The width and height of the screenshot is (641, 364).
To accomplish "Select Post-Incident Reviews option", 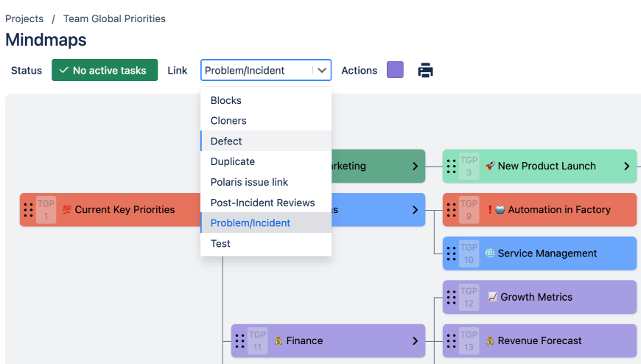I will (262, 203).
